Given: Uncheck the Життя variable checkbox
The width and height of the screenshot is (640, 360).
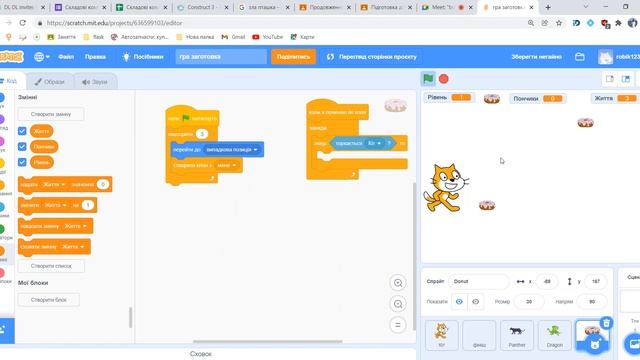Looking at the screenshot, I should [22, 131].
